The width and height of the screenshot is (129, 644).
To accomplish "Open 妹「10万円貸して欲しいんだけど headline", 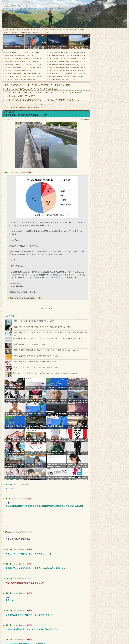I will click(42, 100).
